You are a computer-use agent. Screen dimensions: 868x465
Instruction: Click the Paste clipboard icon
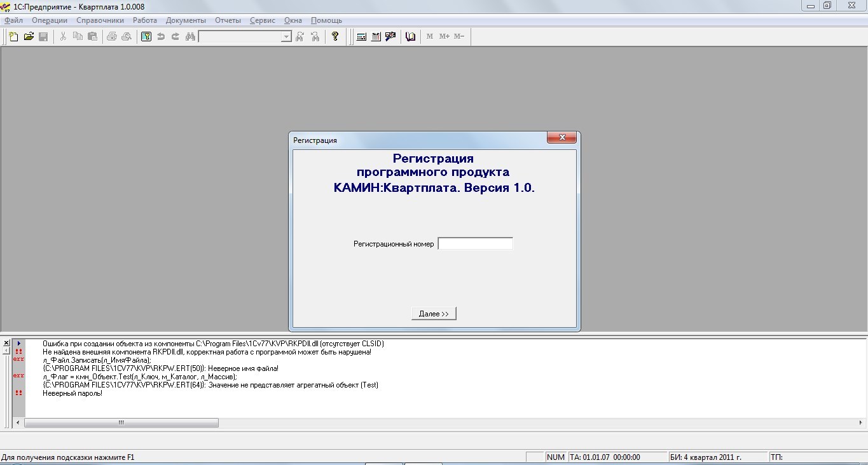tap(92, 37)
